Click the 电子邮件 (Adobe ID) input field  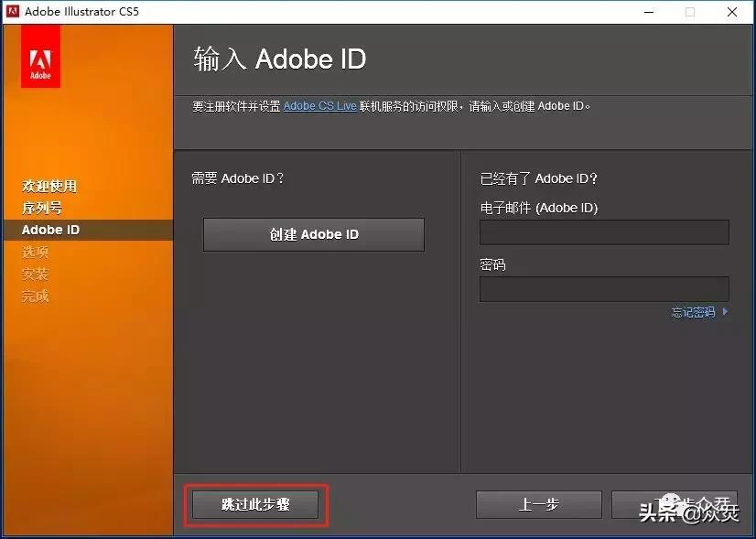[604, 232]
